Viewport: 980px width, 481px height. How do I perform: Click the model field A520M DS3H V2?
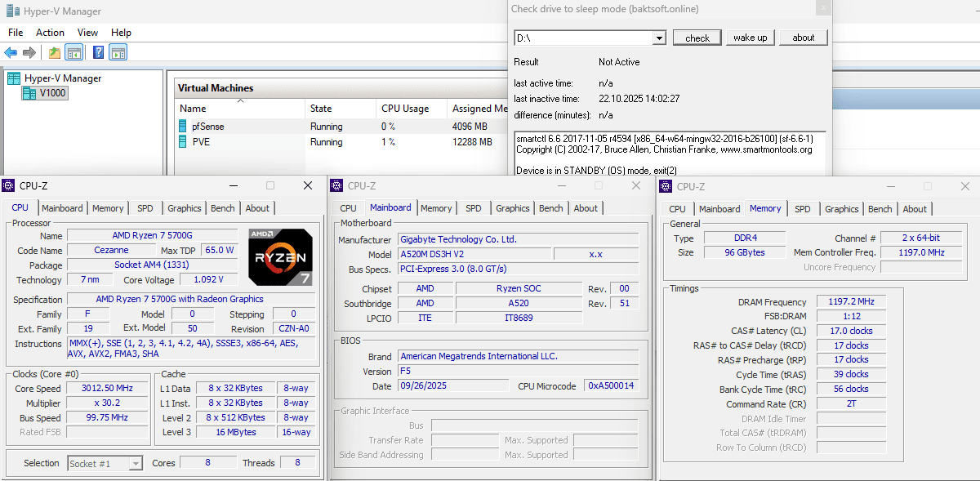click(474, 254)
